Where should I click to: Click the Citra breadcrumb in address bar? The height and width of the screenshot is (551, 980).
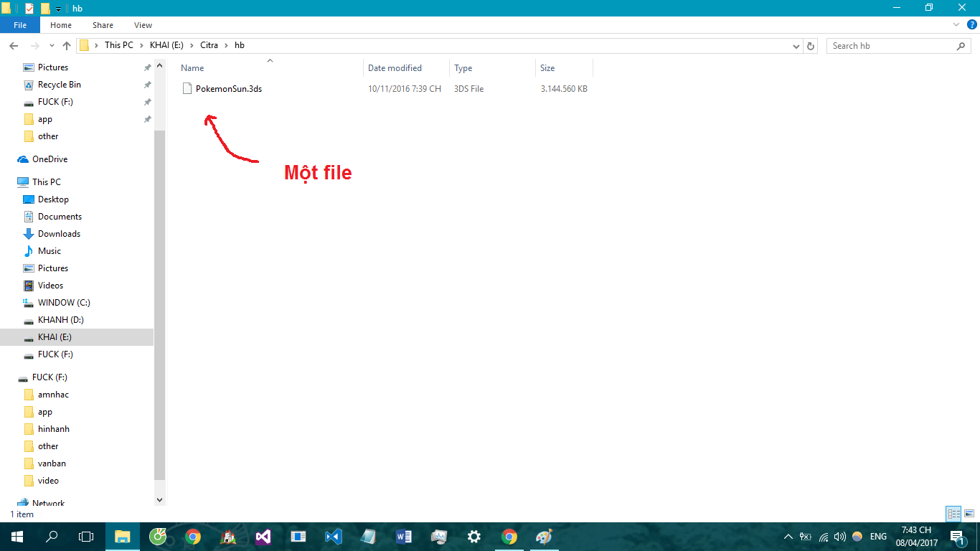[209, 45]
